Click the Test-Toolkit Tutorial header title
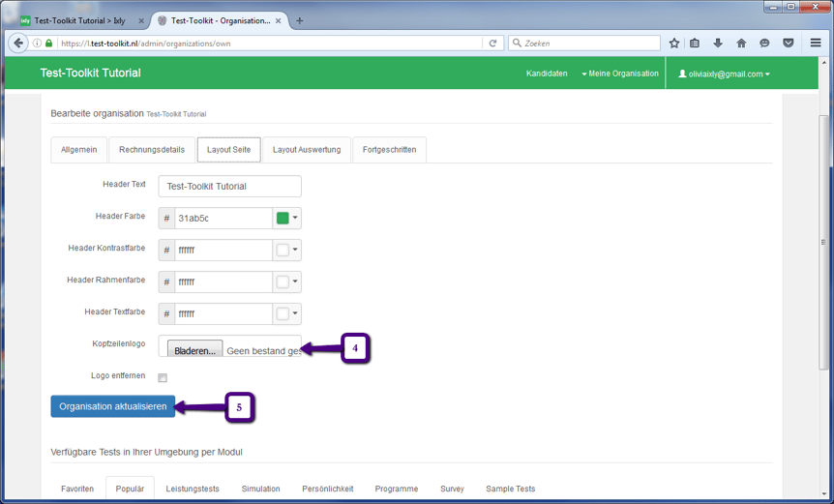 coord(90,73)
